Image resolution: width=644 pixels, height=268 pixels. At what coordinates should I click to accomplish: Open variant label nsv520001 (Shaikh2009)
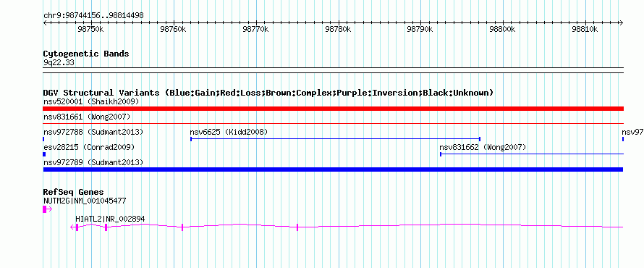(91, 101)
